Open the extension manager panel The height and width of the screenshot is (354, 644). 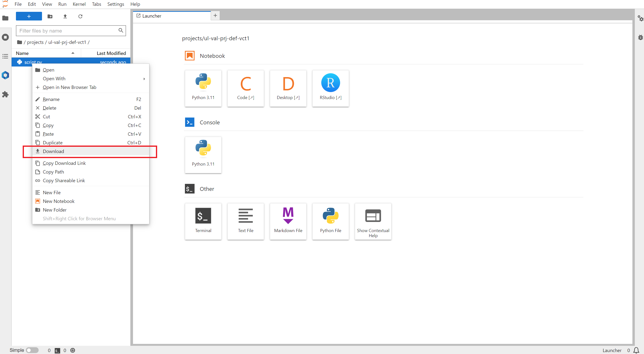point(5,94)
